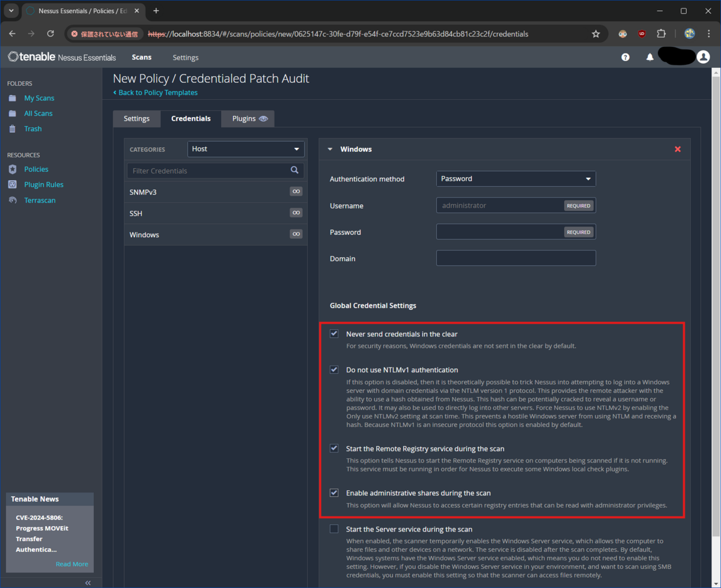Open the notifications bell icon
721x588 pixels.
pyautogui.click(x=650, y=57)
